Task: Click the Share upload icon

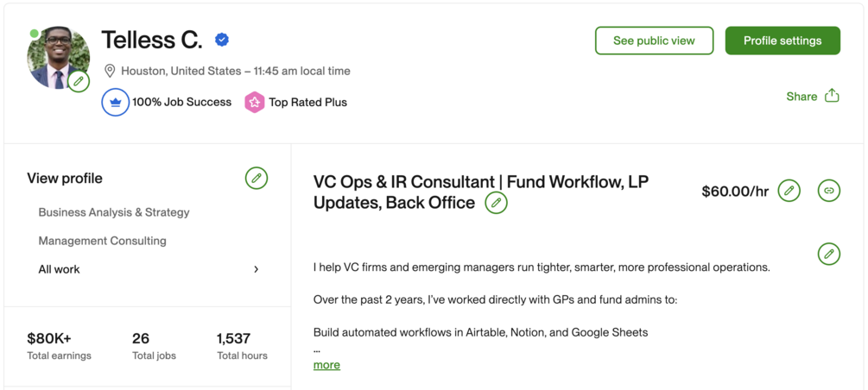Action: (x=832, y=96)
